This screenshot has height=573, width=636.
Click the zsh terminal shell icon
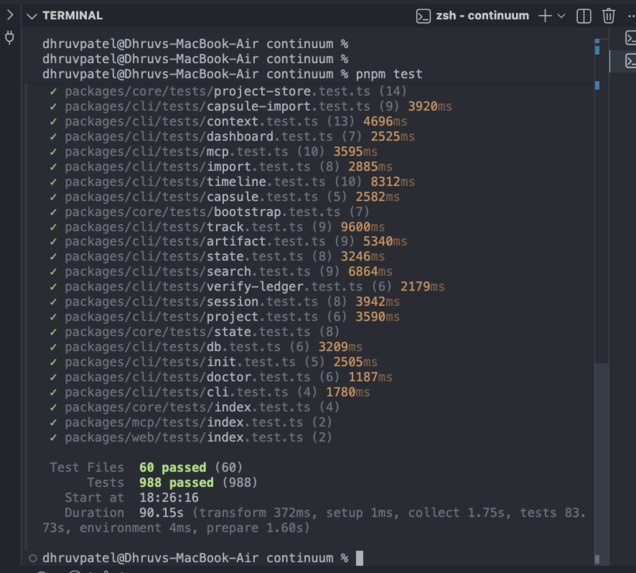click(x=423, y=16)
